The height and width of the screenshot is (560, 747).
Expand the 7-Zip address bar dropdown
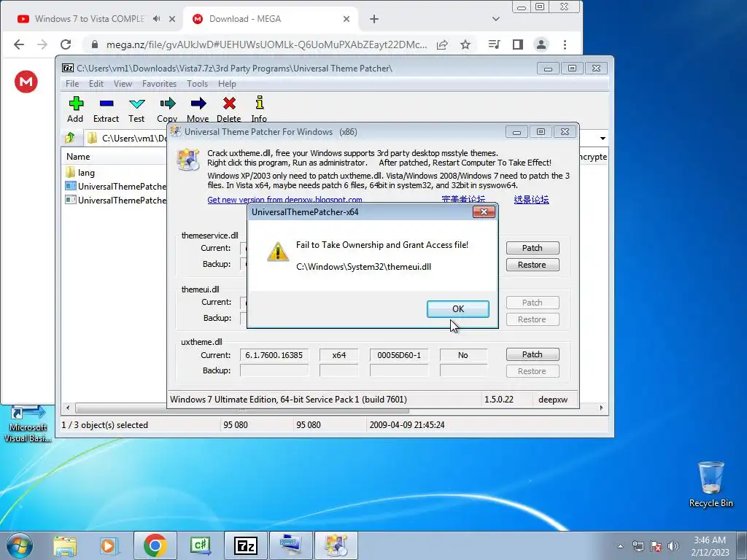pos(603,138)
